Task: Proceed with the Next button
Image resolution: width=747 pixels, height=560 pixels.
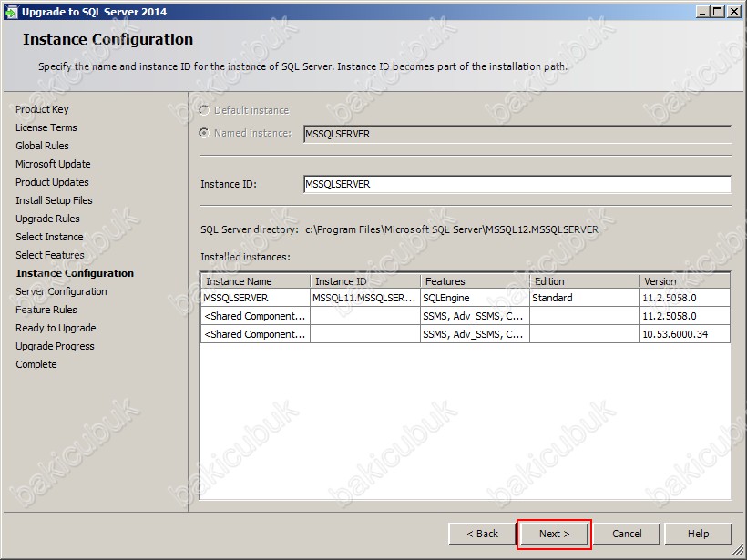Action: point(554,534)
